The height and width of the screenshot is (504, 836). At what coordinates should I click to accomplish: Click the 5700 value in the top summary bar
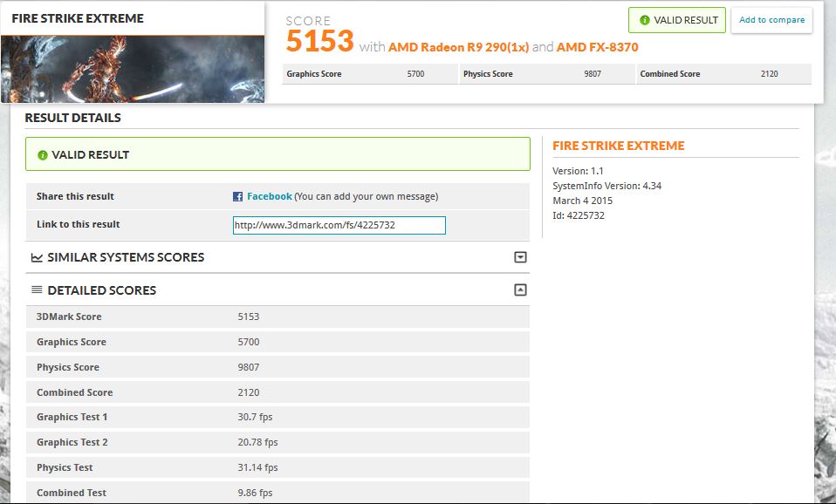pos(416,74)
